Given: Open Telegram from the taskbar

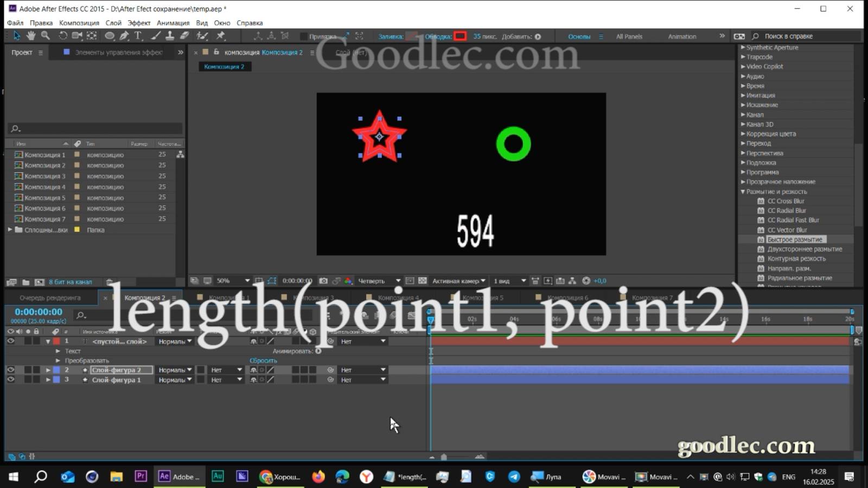Looking at the screenshot, I should tap(514, 476).
